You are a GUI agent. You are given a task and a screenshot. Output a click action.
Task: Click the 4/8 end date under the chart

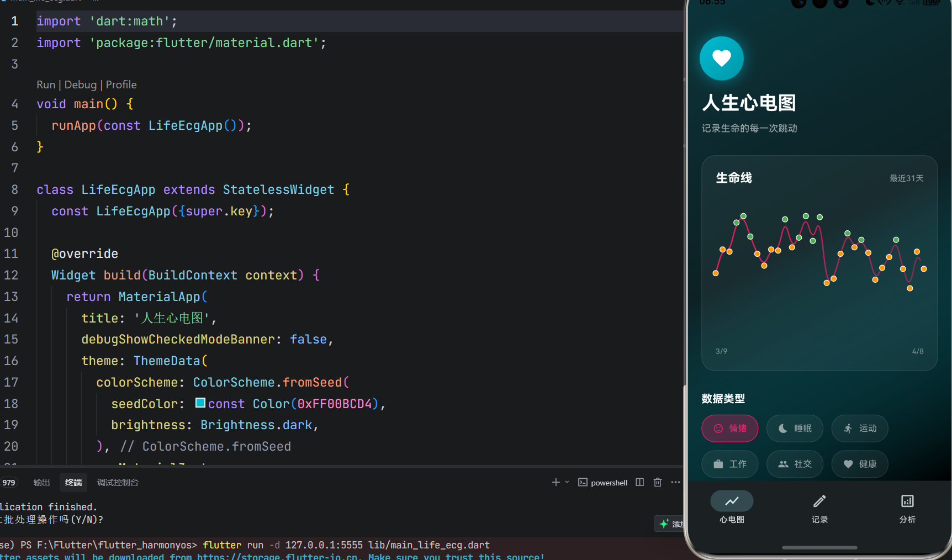(918, 351)
